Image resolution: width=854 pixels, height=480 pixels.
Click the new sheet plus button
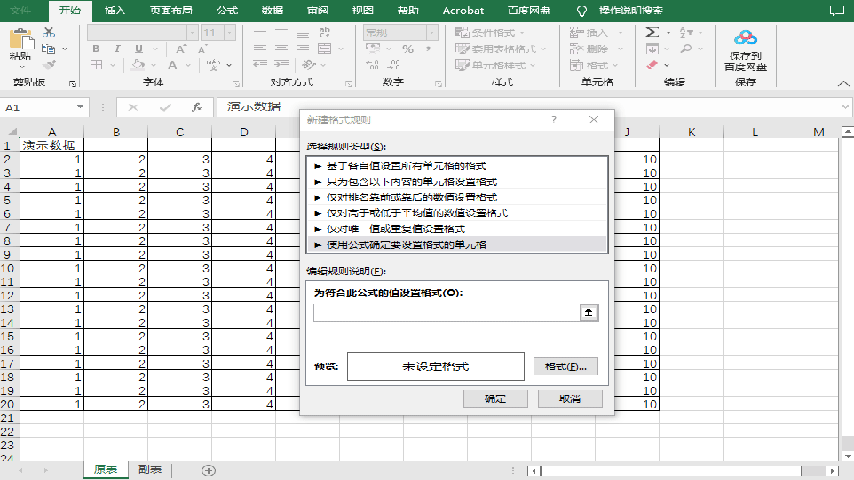[x=209, y=470]
